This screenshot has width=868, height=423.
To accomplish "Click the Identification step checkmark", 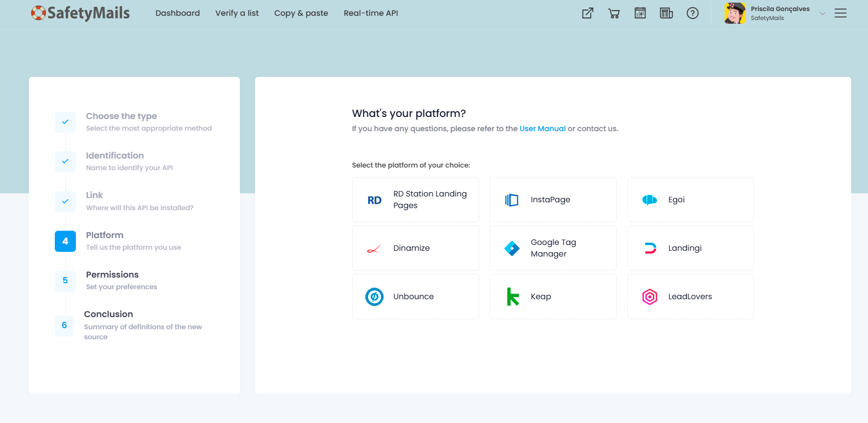I will (x=65, y=161).
